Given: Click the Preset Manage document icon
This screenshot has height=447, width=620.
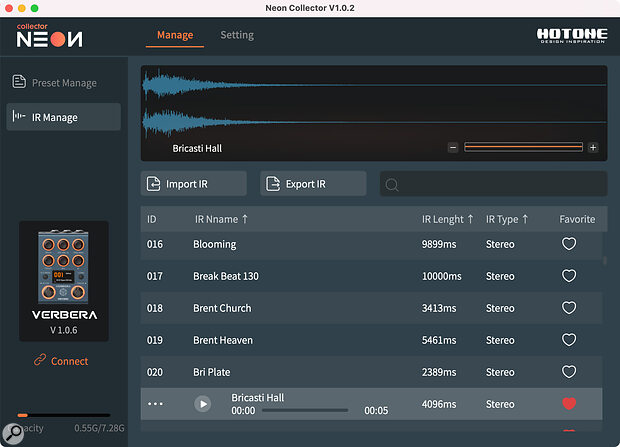Looking at the screenshot, I should click(x=19, y=81).
